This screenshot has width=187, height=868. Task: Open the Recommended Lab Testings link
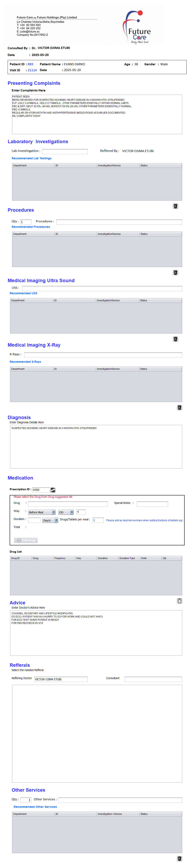pyautogui.click(x=32, y=158)
